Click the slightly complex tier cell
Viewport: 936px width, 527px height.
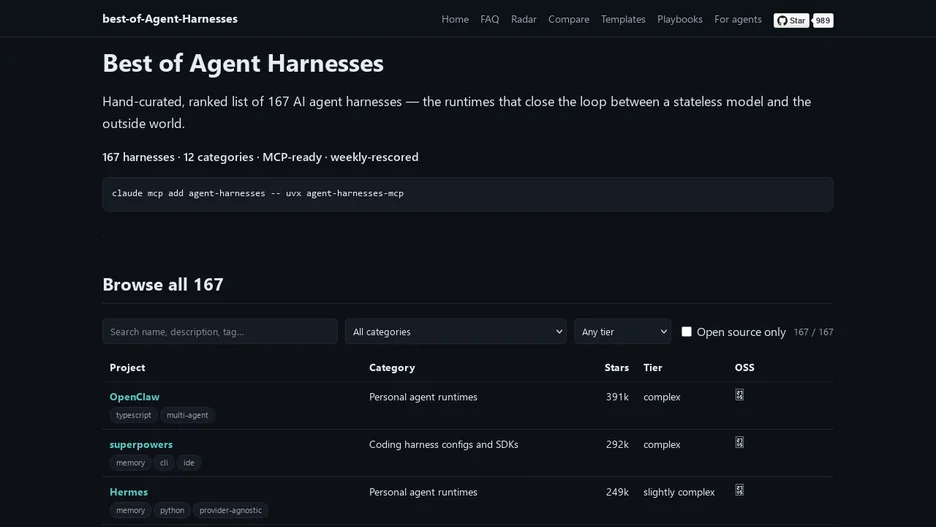pos(679,492)
